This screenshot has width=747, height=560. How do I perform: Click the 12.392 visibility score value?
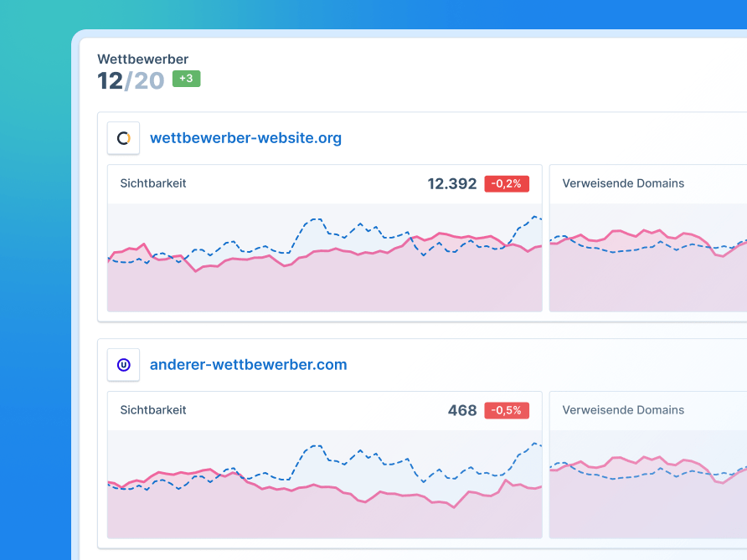[x=452, y=183]
